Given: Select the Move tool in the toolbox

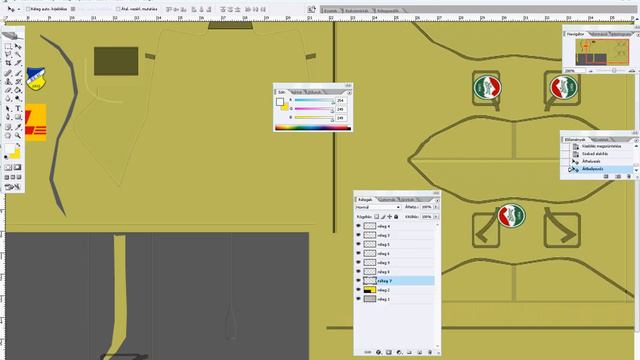Looking at the screenshot, I should [x=18, y=46].
